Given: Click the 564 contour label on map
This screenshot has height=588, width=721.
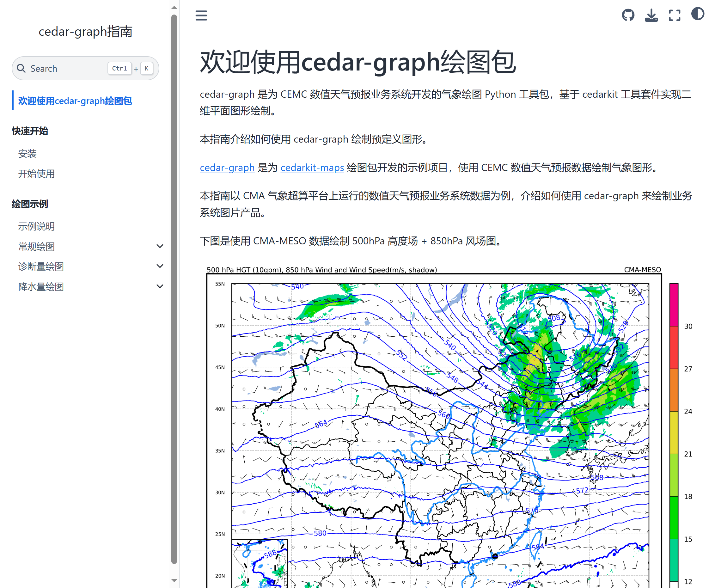Looking at the screenshot, I should (x=321, y=423).
